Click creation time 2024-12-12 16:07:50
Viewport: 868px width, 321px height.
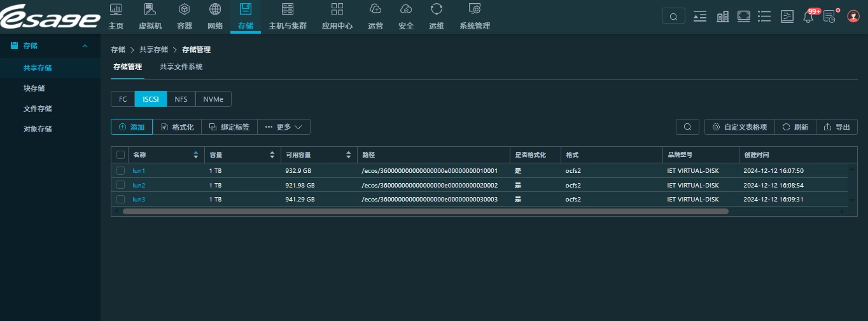(x=773, y=171)
